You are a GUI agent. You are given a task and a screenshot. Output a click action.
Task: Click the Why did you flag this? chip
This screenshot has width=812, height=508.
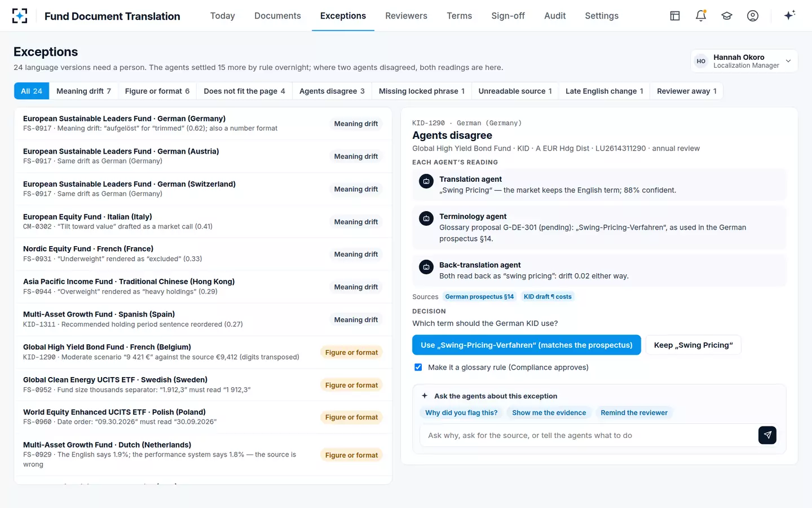point(461,413)
